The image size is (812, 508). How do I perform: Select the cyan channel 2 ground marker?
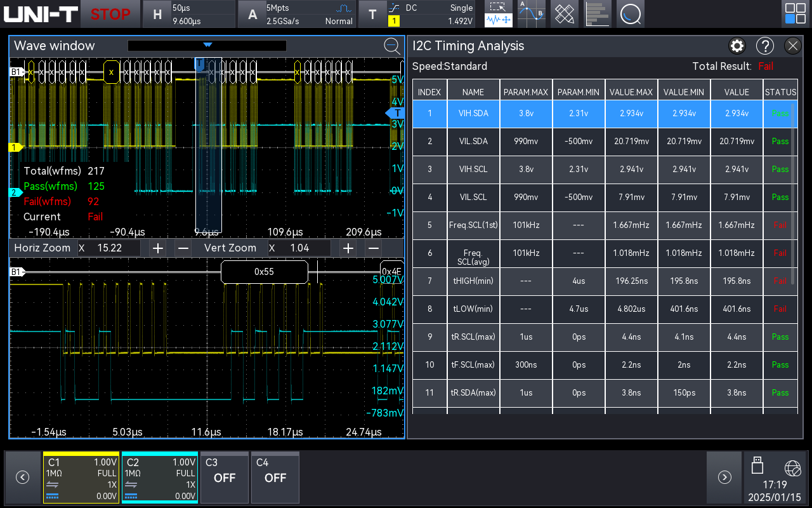[15, 192]
